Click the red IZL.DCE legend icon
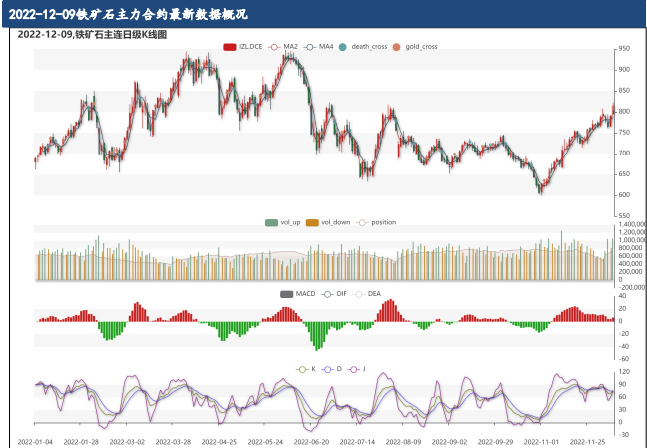This screenshot has height=448, width=647. click(x=230, y=46)
